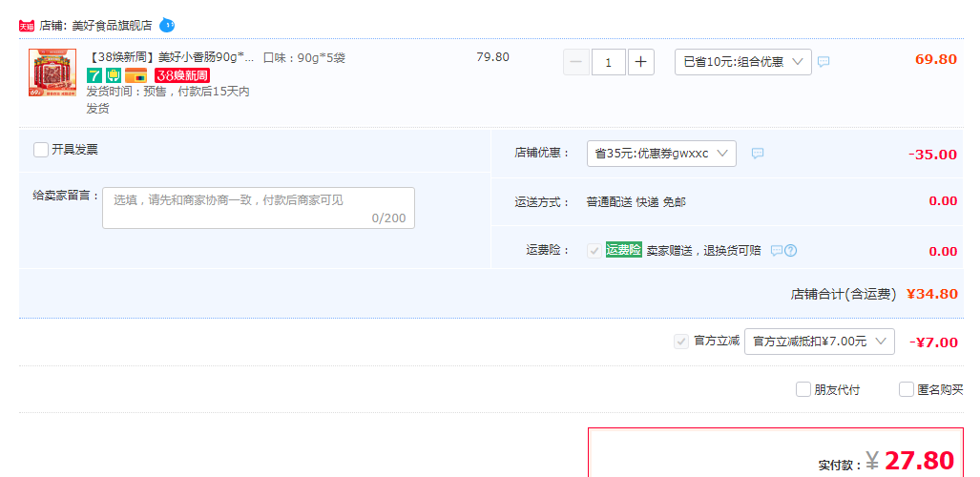Screen dimensions: 980x477
Task: Open the 美好食品旗舰店 store link
Action: tap(113, 26)
